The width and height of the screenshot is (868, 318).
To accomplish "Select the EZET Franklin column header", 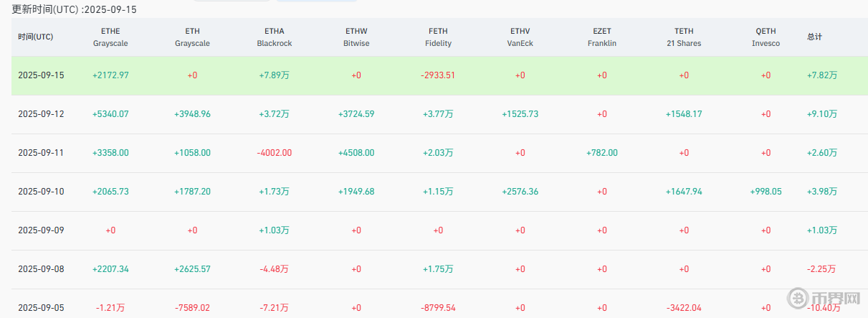I will tap(601, 37).
